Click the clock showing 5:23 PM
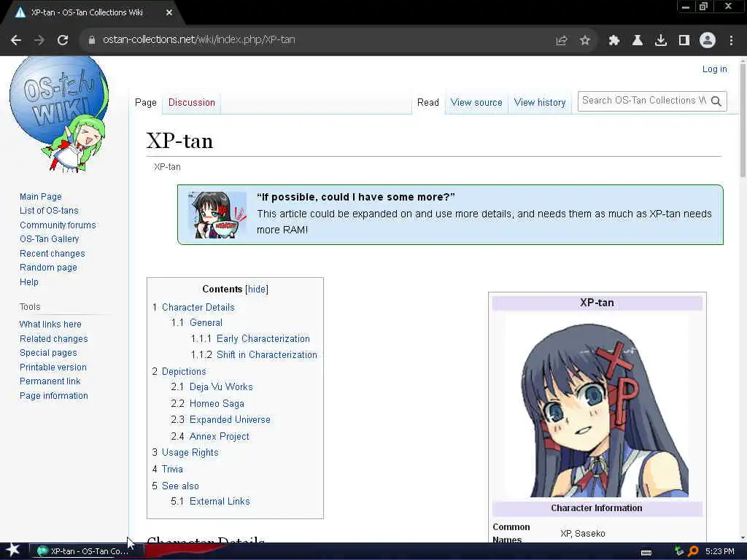The width and height of the screenshot is (747, 560). [x=720, y=551]
